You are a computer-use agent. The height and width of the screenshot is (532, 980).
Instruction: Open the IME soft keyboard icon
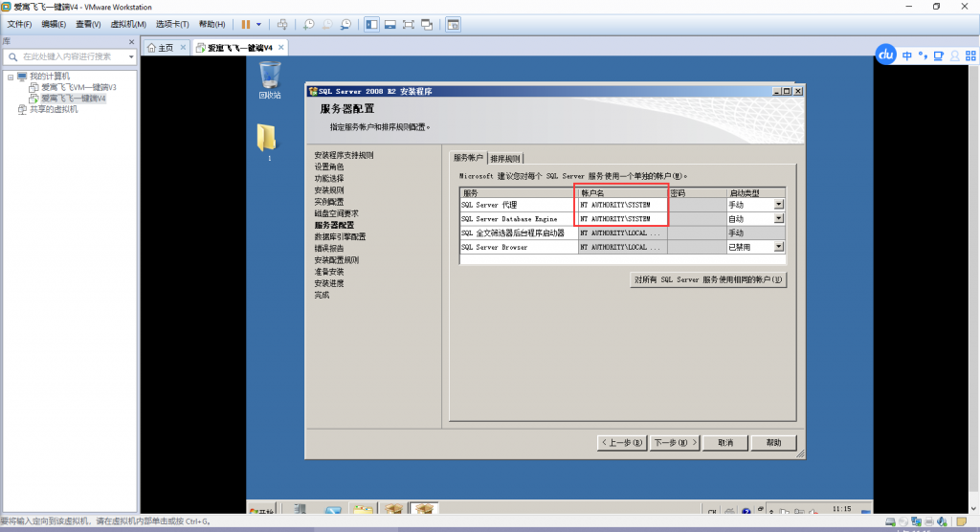(x=939, y=55)
